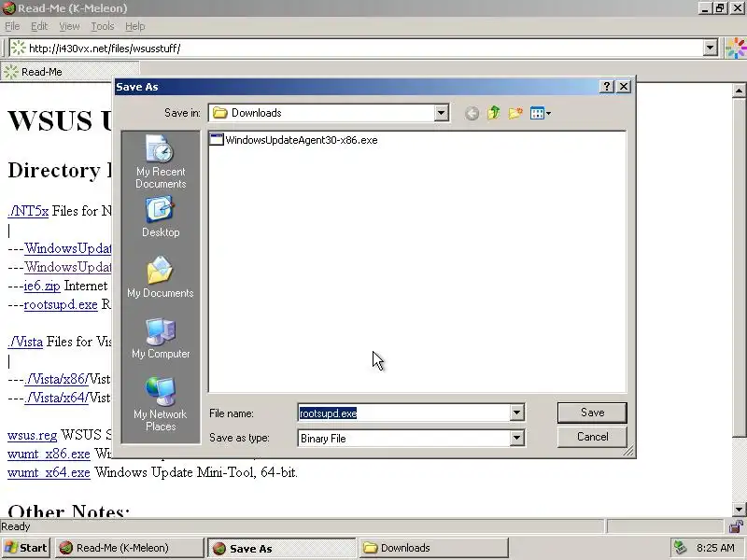Click the wumt_x86.exe link

click(49, 454)
